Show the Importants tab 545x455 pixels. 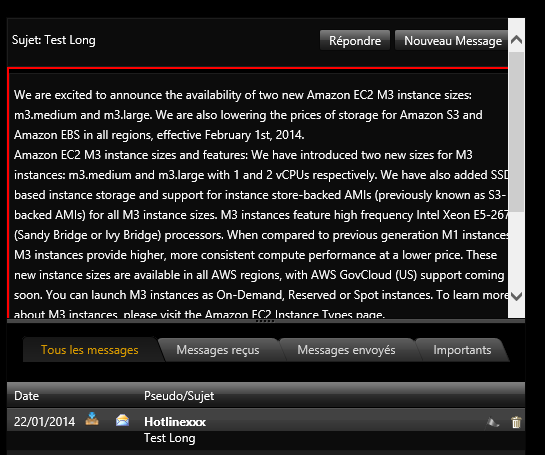click(462, 350)
